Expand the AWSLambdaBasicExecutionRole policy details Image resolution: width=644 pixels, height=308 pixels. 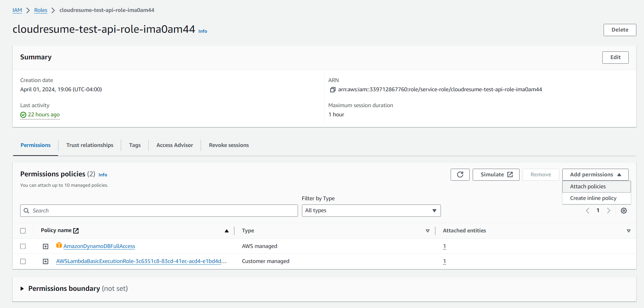point(46,261)
